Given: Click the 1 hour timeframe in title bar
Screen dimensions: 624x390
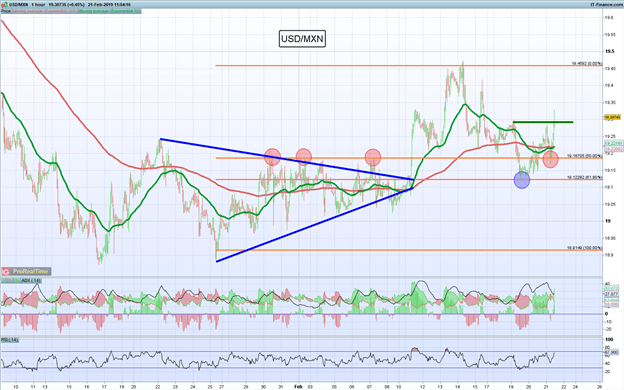Looking at the screenshot, I should point(38,5).
